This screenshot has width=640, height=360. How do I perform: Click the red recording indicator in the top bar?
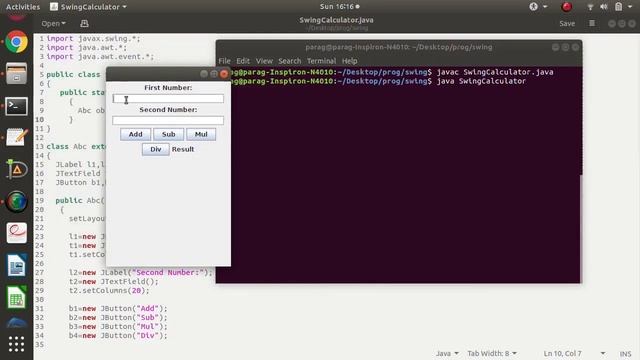coord(567,7)
